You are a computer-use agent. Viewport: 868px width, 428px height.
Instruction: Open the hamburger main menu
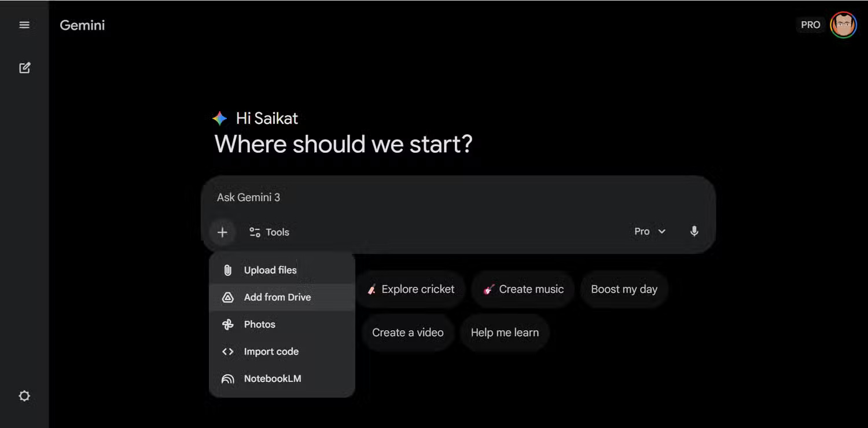24,25
